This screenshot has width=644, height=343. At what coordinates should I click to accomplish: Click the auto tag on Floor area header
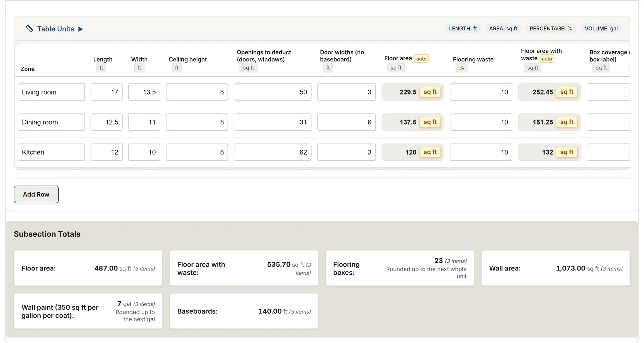421,59
